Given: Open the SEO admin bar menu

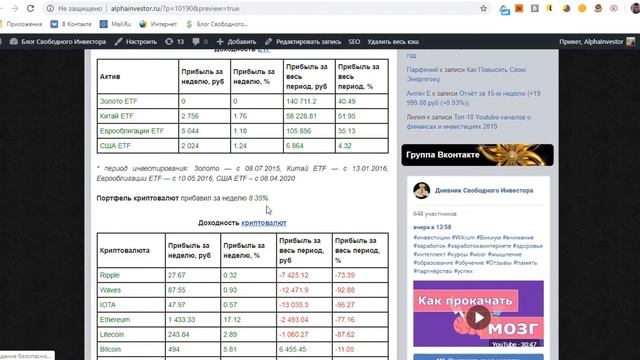Looking at the screenshot, I should [x=354, y=42].
